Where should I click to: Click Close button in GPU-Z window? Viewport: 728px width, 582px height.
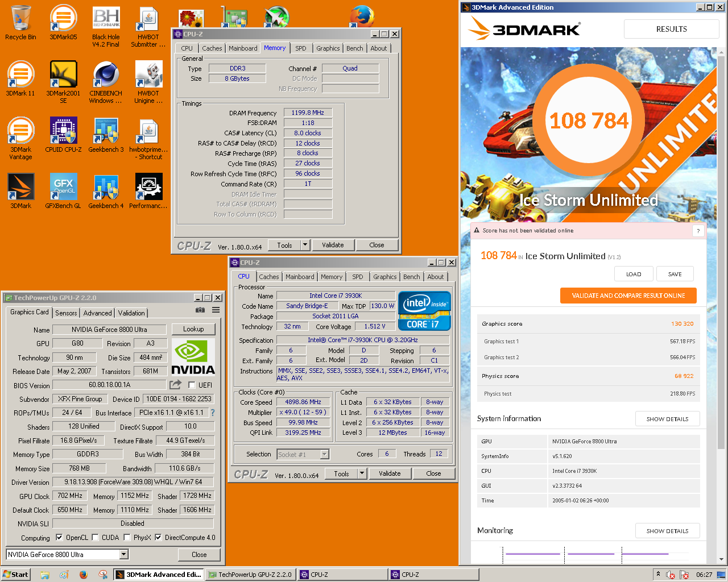[199, 555]
